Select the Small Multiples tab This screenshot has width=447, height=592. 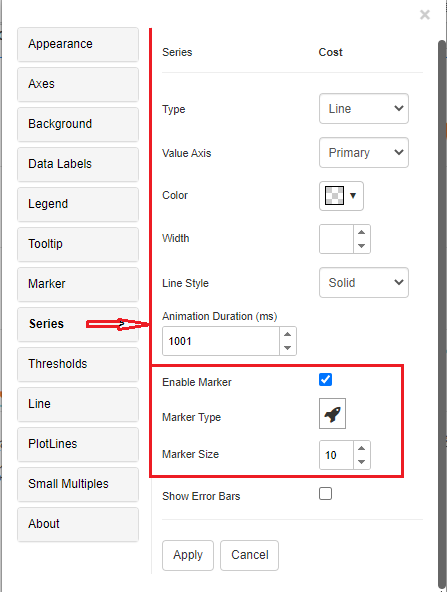click(x=78, y=484)
